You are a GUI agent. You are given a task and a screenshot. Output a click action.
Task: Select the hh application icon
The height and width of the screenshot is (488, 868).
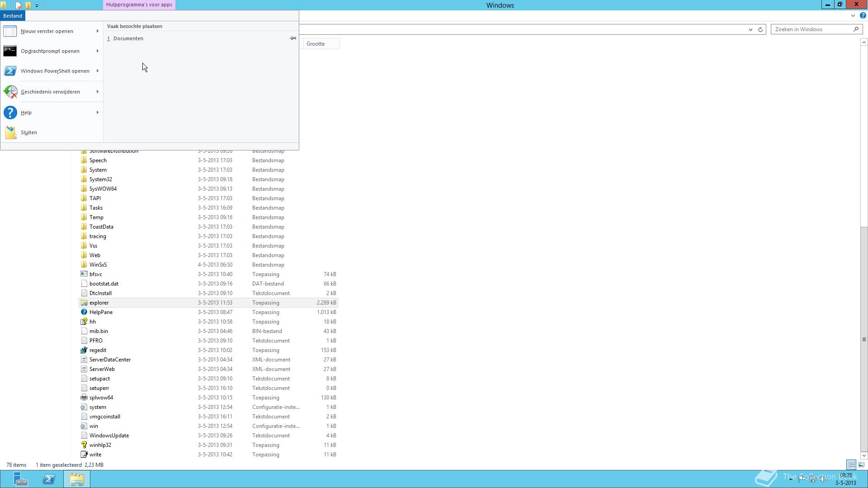pyautogui.click(x=84, y=322)
